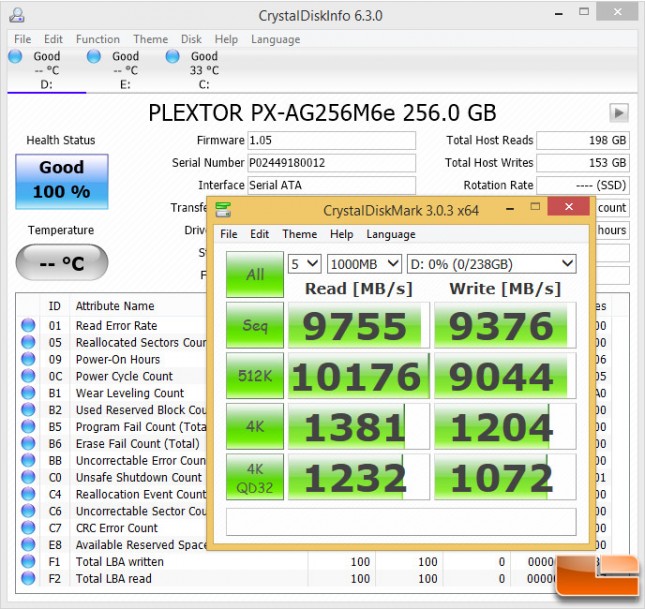The width and height of the screenshot is (645, 609).
Task: Click status orb for Uncorrectable Sector Count
Action: pyautogui.click(x=28, y=511)
